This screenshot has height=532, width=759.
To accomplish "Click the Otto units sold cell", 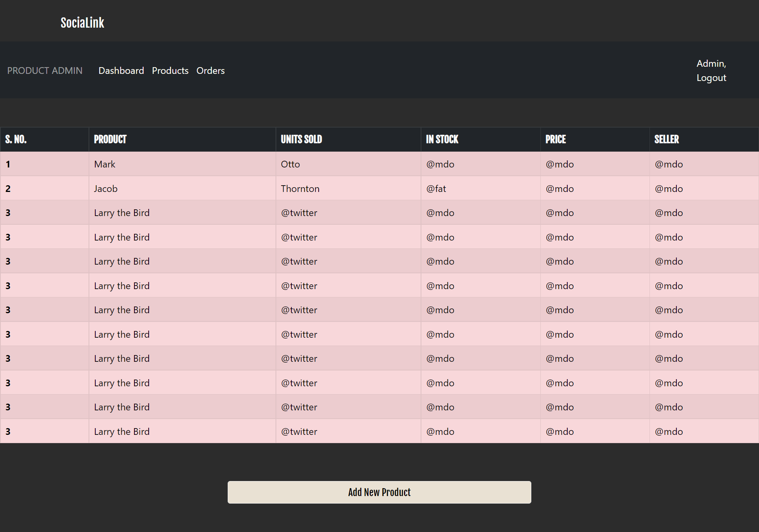I will [x=290, y=164].
